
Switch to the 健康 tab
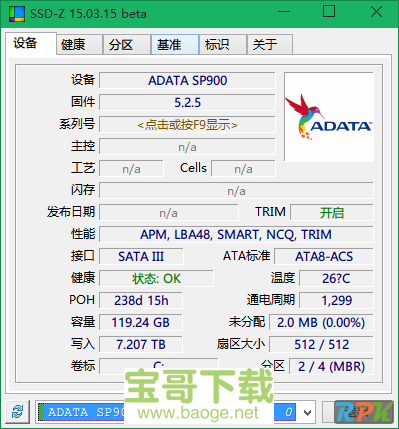(x=79, y=44)
